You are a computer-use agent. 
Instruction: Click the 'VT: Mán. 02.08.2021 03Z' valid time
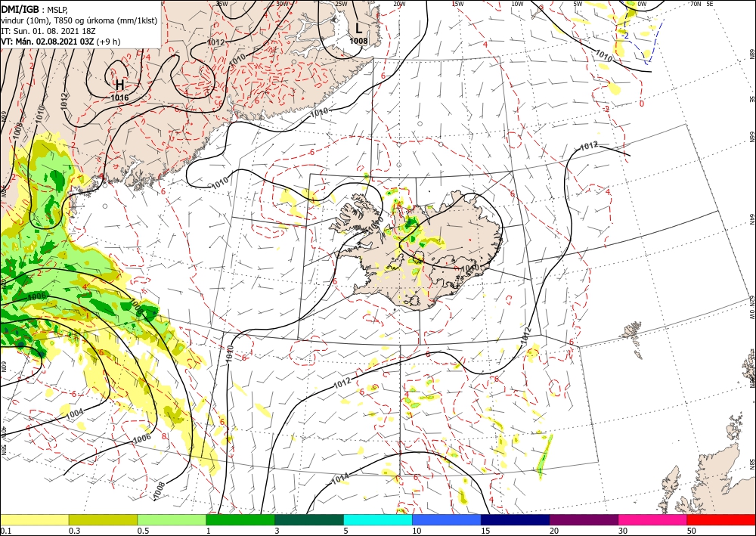point(47,42)
